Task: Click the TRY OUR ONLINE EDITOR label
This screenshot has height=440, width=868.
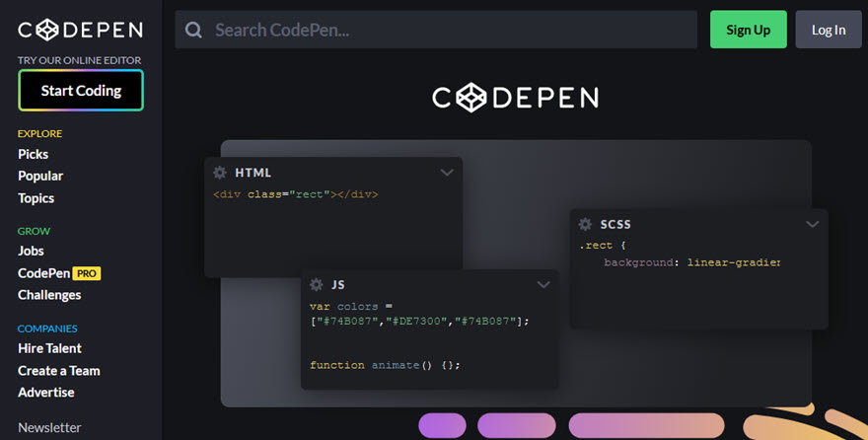Action: tap(79, 60)
